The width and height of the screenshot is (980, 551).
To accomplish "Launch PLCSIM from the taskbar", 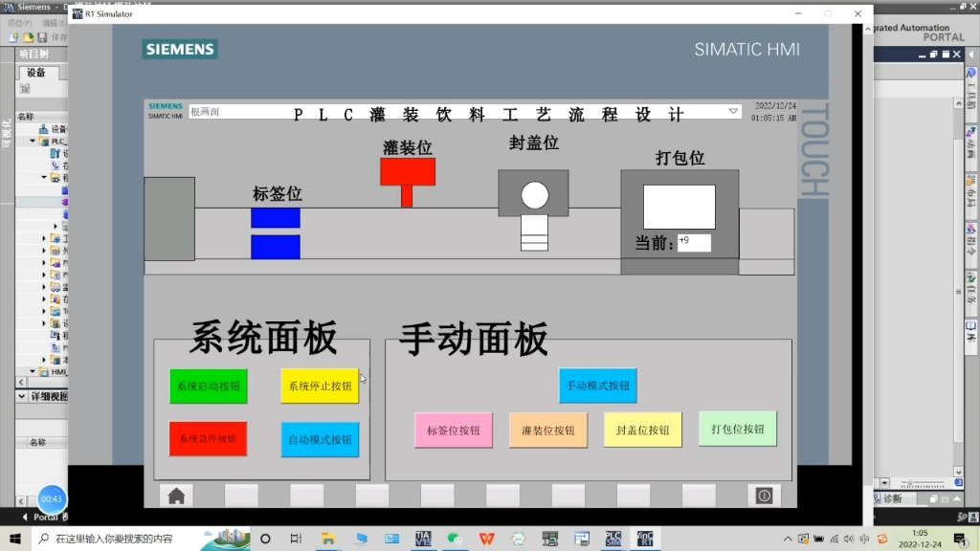I will click(x=612, y=537).
